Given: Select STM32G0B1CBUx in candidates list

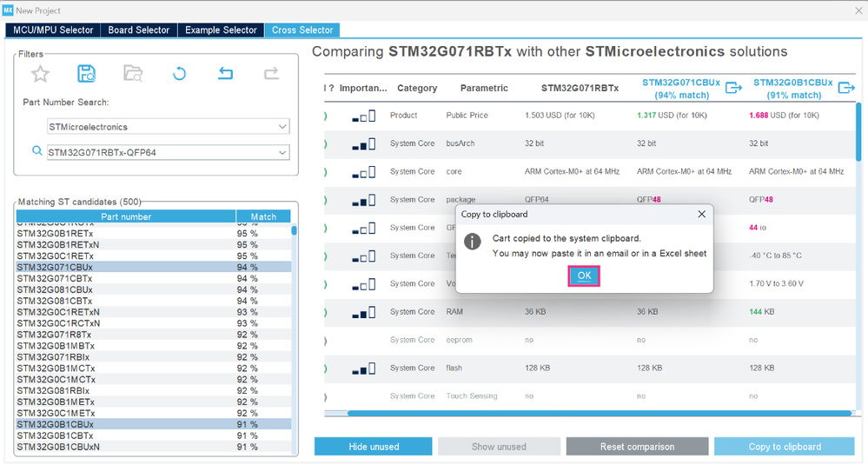Looking at the screenshot, I should tap(153, 425).
